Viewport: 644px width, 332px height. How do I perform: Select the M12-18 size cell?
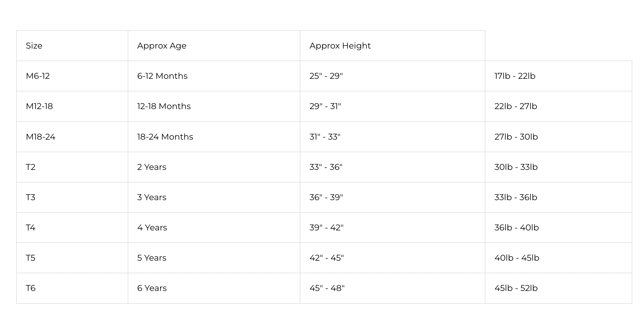coord(39,106)
